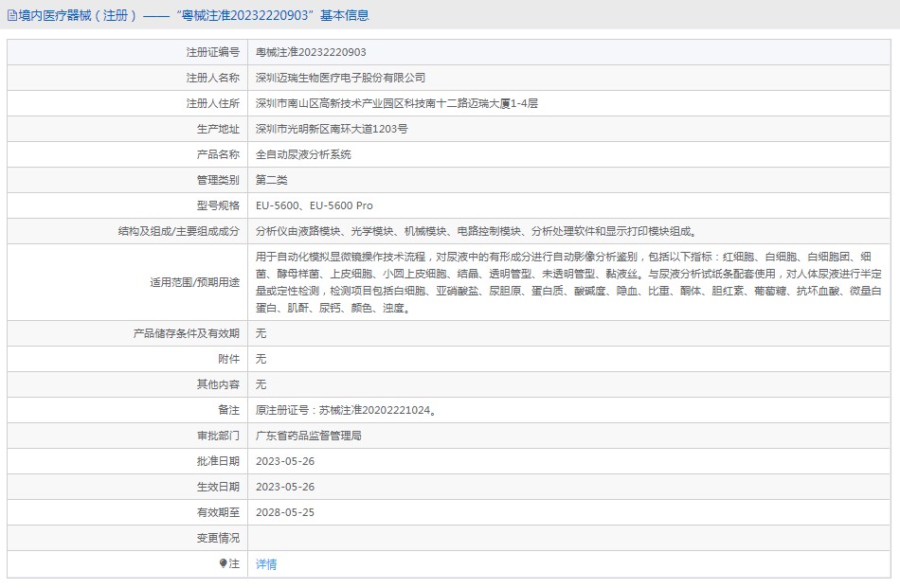The width and height of the screenshot is (900, 588).
Task: Click the 注册人住所 row label
Action: point(212,103)
